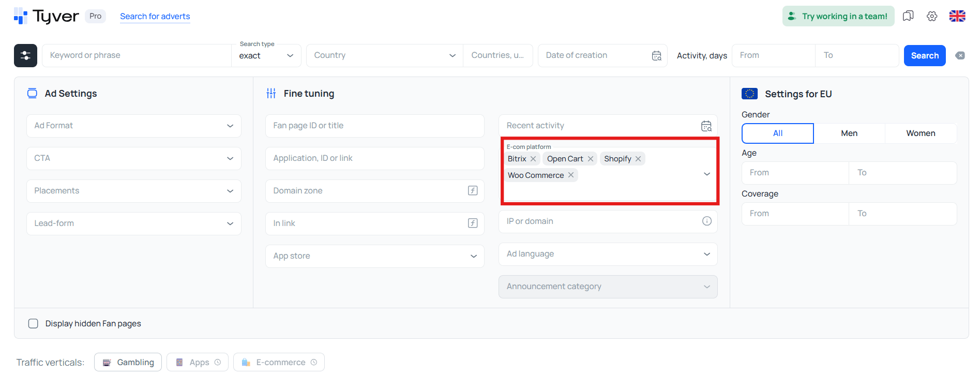Click the Coverage From field
Image resolution: width=980 pixels, height=391 pixels.
tap(795, 214)
